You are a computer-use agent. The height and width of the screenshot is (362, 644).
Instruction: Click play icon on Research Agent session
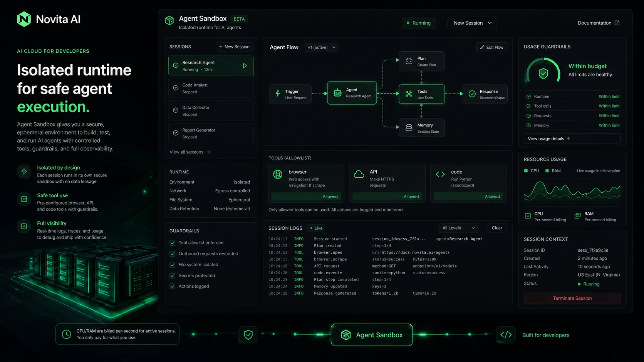click(245, 66)
